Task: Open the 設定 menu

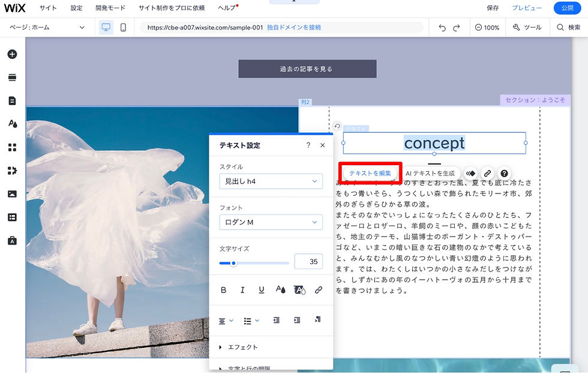Action: (76, 8)
